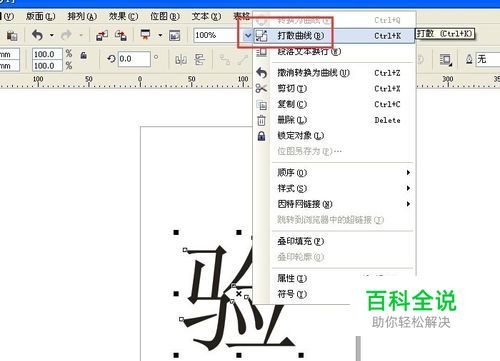Image resolution: width=500 pixels, height=361 pixels.
Task: Click the bottom-center selection handle on canvas
Action: (239, 355)
